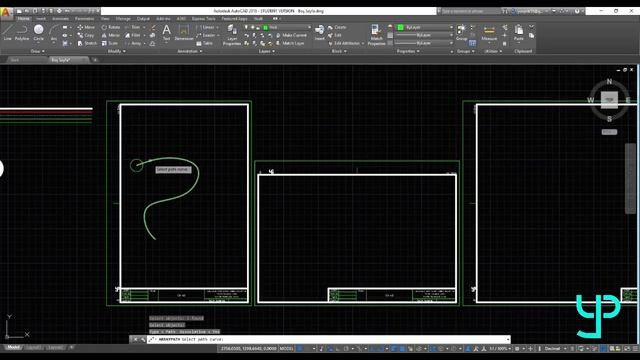Click the vertical navigation bar
Image resolution: width=640 pixels, height=360 pixels.
point(630,178)
